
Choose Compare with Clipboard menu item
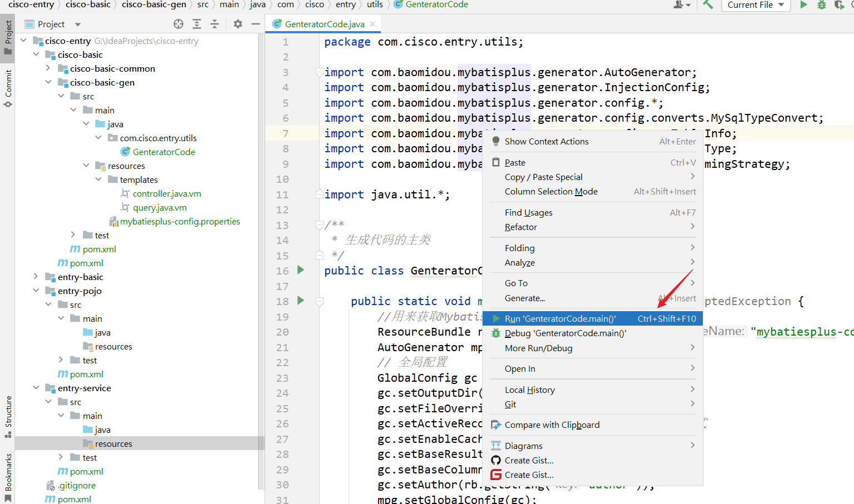coord(593,425)
